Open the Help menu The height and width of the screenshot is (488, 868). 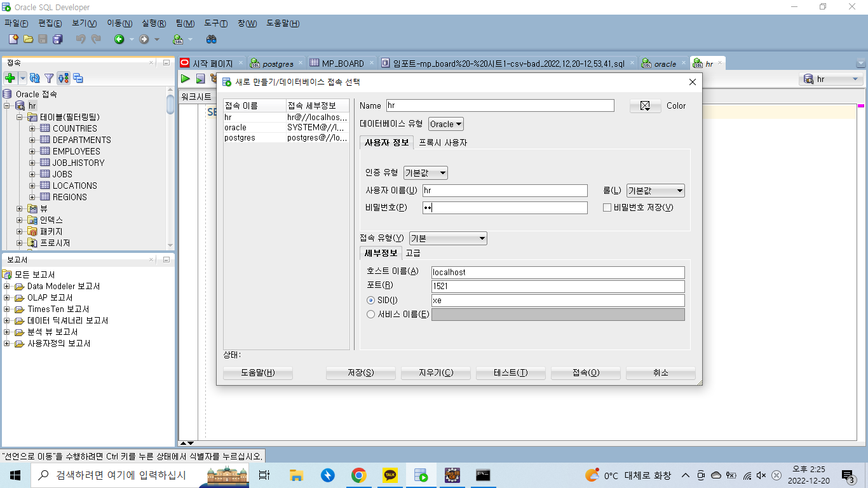click(283, 23)
